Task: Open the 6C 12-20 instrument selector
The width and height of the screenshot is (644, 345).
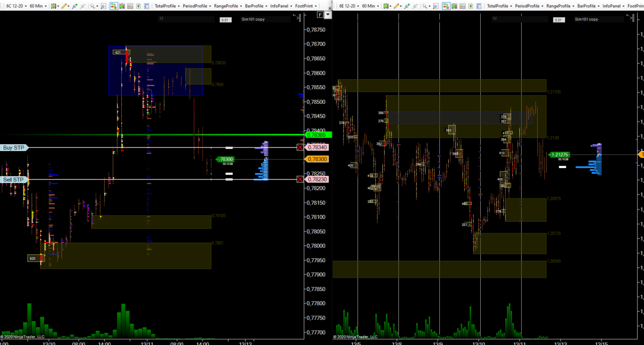Action: [x=15, y=6]
